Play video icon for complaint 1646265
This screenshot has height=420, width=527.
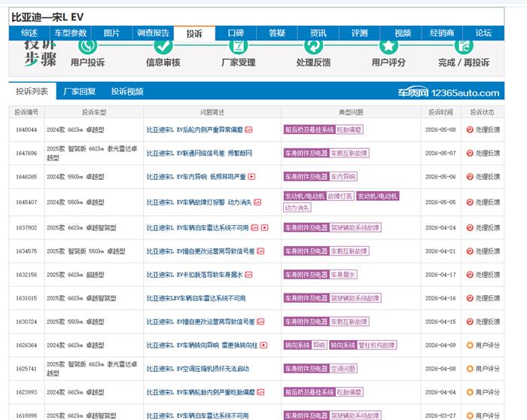pos(251,177)
